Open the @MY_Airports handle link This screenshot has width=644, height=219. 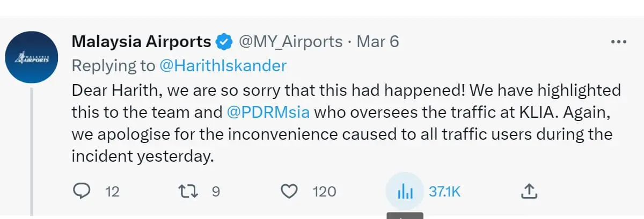[x=290, y=42]
